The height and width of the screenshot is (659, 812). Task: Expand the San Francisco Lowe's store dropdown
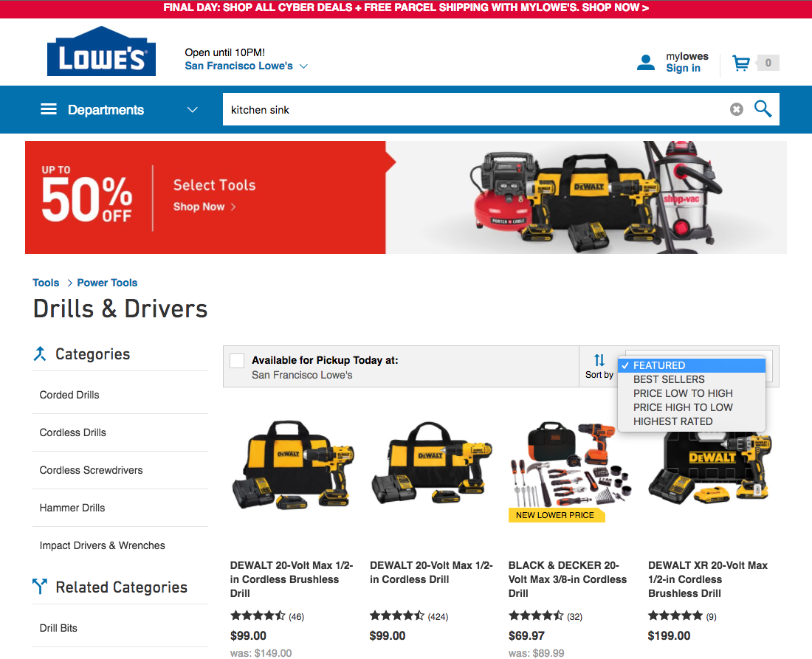[304, 66]
